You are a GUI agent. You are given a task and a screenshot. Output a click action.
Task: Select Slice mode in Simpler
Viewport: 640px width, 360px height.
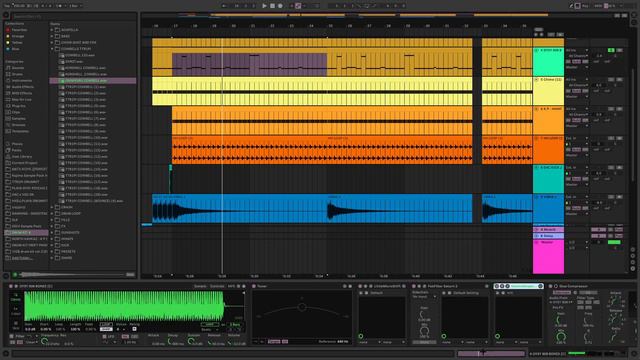(16, 325)
